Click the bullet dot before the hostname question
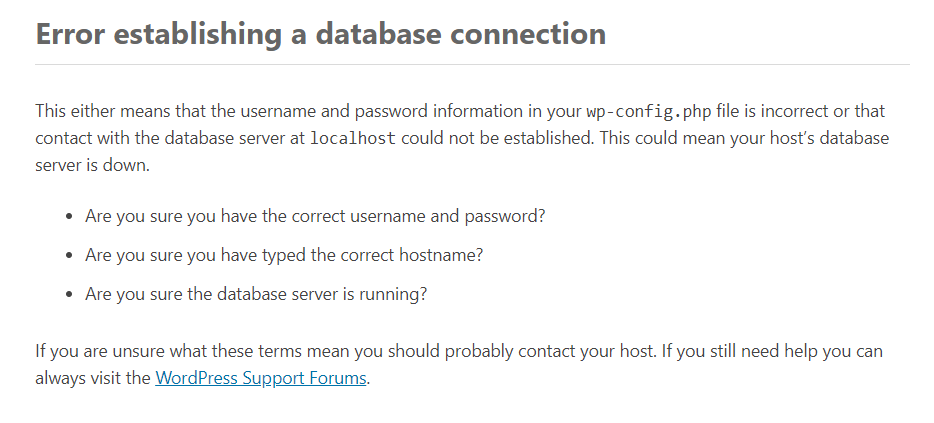This screenshot has height=423, width=934. (x=70, y=256)
